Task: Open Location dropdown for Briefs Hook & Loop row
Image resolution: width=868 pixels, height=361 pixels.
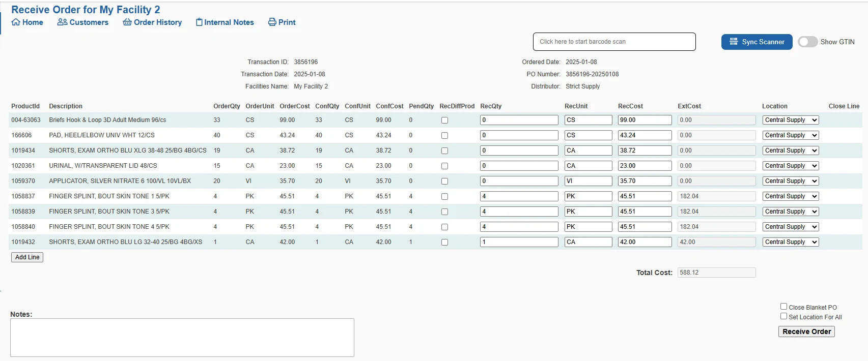Action: coord(791,120)
